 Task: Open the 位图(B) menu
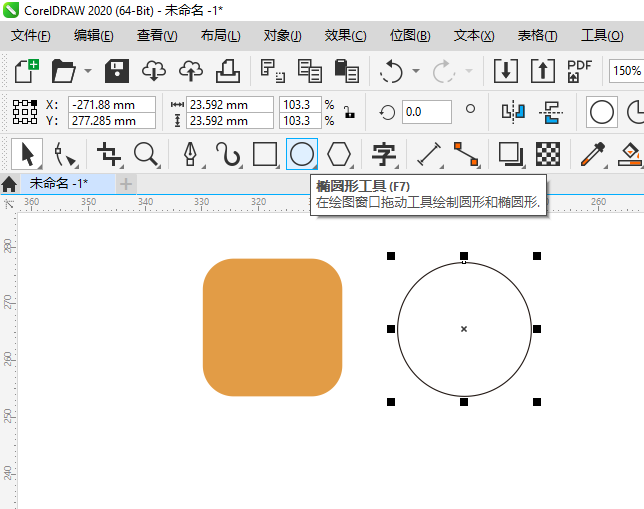point(410,36)
